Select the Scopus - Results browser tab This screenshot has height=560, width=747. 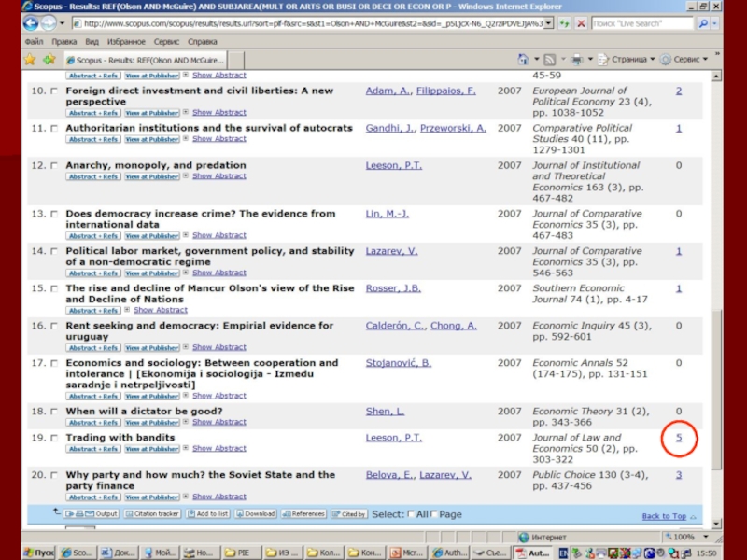coord(146,60)
